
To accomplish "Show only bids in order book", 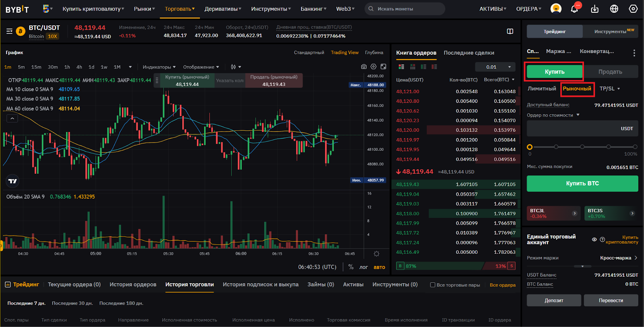I will 423,67.
